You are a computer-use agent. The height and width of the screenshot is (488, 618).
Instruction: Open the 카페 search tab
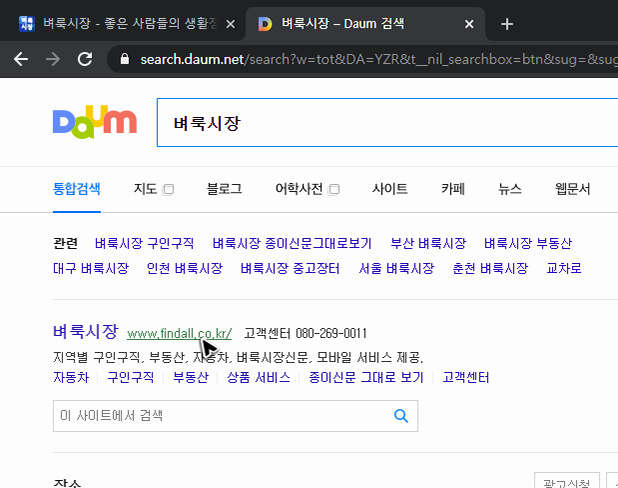coord(453,189)
